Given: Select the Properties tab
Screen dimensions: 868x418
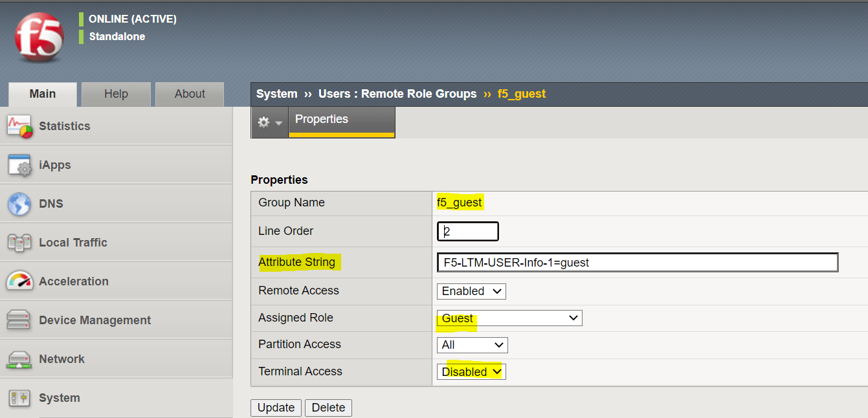Looking at the screenshot, I should point(321,119).
